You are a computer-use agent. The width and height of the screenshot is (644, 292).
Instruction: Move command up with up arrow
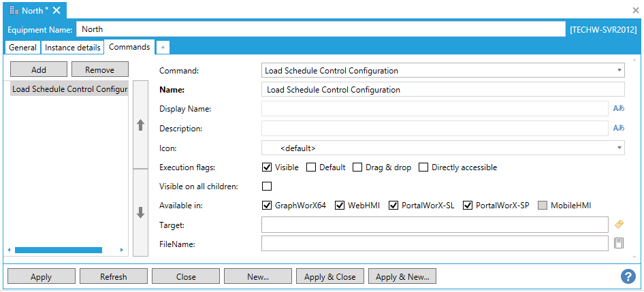[140, 125]
